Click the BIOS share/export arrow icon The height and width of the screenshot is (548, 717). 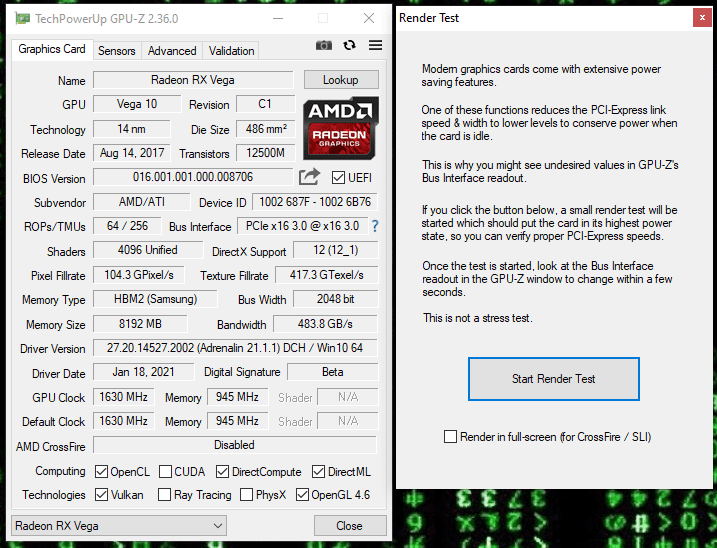(x=309, y=177)
